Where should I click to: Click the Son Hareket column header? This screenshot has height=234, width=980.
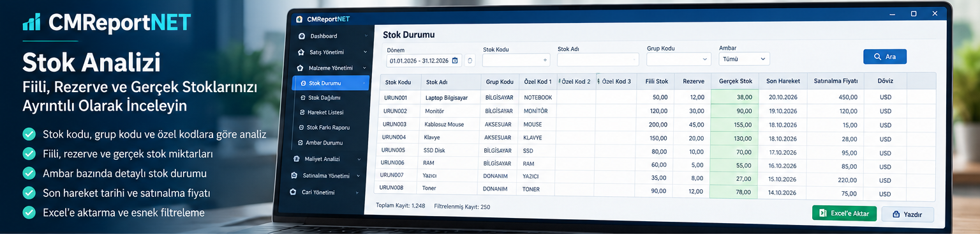point(783,81)
